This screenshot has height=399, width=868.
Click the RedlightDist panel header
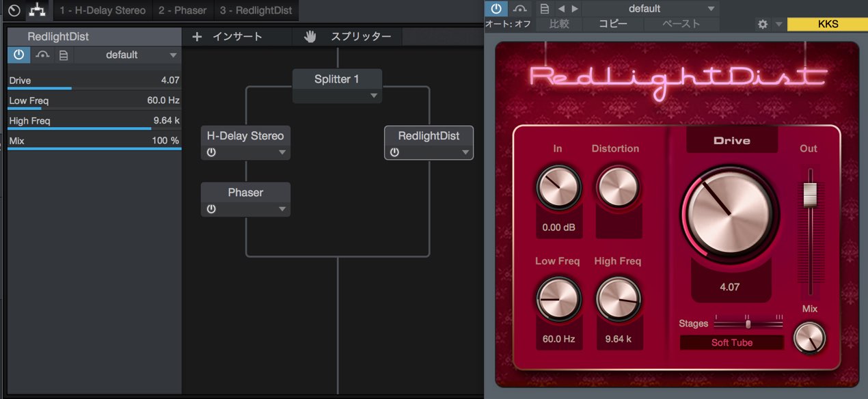coord(94,37)
